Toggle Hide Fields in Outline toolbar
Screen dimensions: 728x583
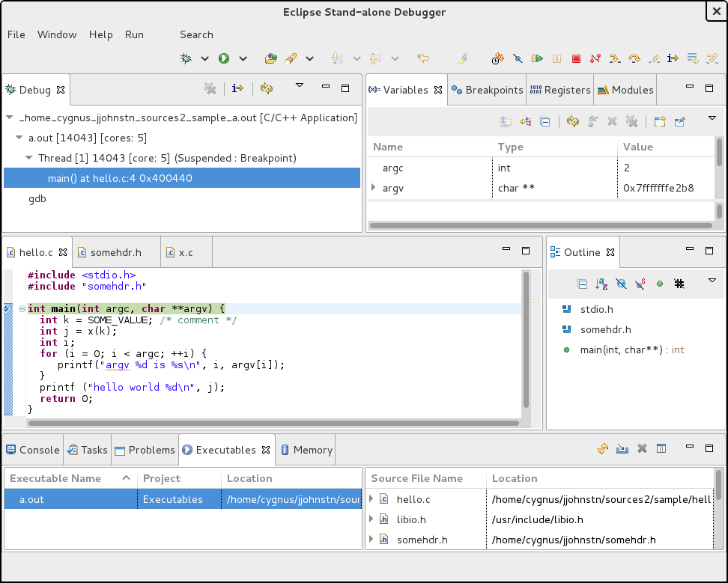621,284
